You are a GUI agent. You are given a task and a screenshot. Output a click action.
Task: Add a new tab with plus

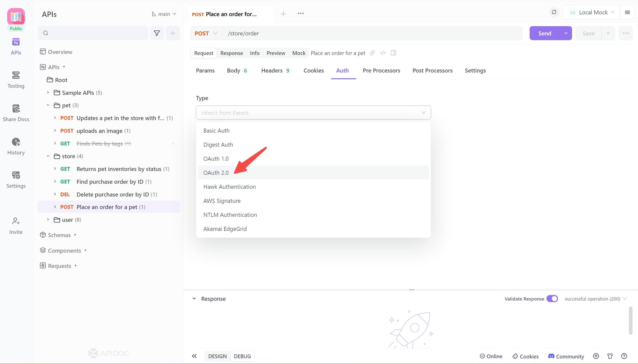pyautogui.click(x=283, y=14)
